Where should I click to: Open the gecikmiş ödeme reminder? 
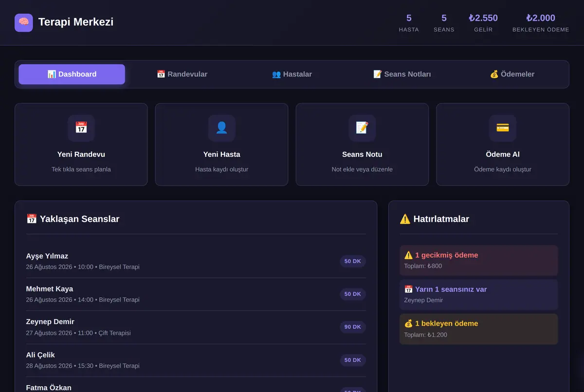(479, 260)
